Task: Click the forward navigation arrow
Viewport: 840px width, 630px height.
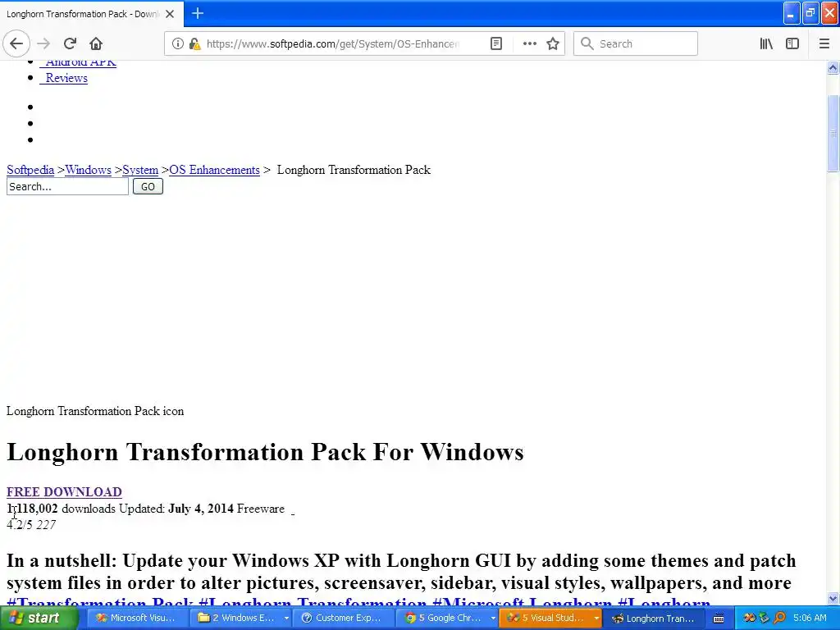Action: click(44, 43)
